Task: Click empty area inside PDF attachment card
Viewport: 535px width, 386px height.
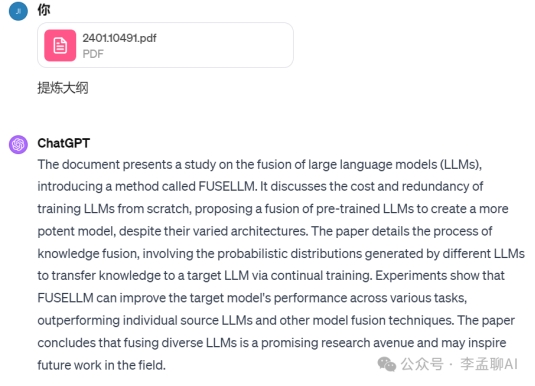Action: [225, 45]
